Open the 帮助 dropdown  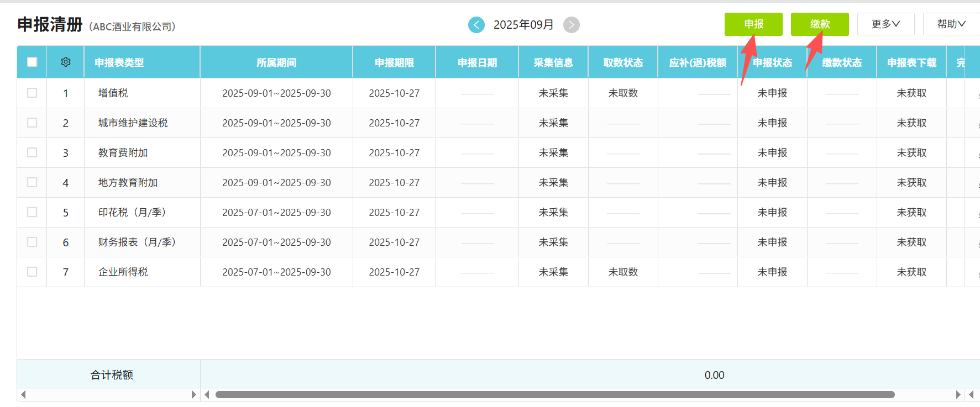pyautogui.click(x=951, y=24)
